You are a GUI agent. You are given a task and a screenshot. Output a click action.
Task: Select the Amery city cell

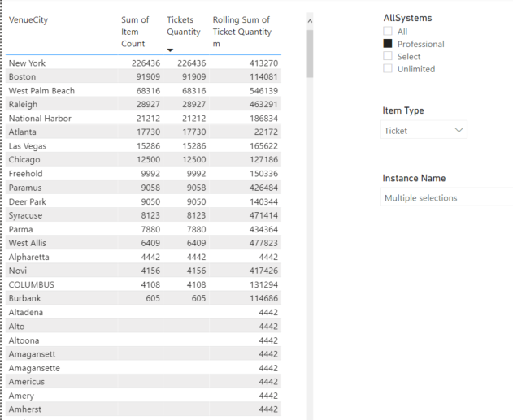click(x=21, y=396)
